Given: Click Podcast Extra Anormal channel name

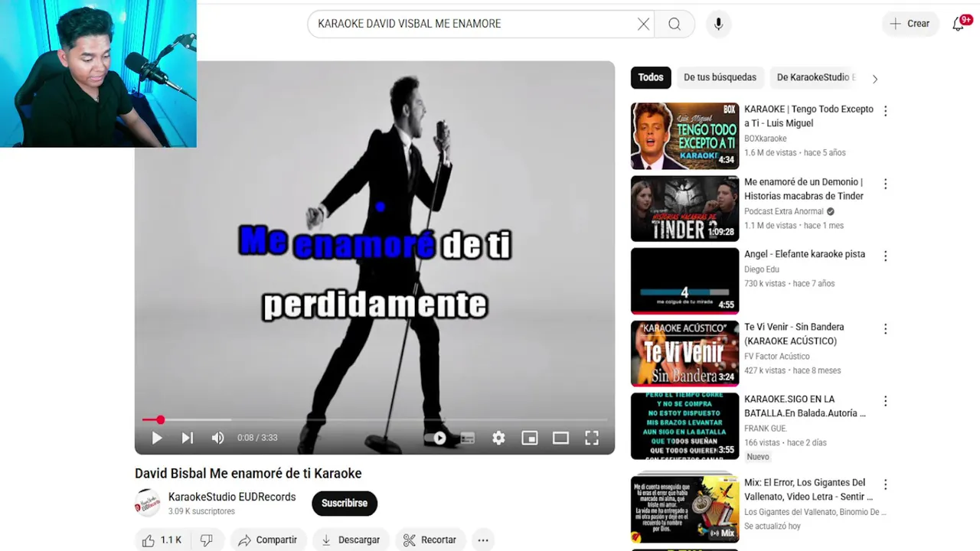Looking at the screenshot, I should click(x=784, y=211).
